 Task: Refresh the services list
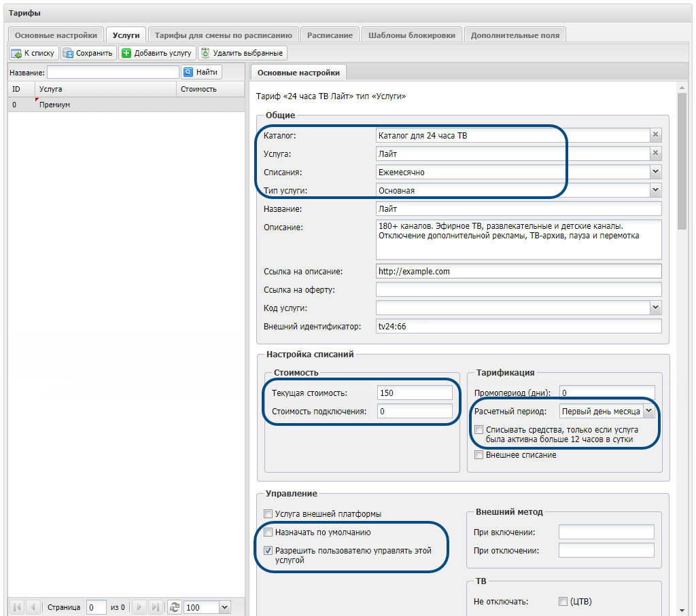(x=175, y=606)
